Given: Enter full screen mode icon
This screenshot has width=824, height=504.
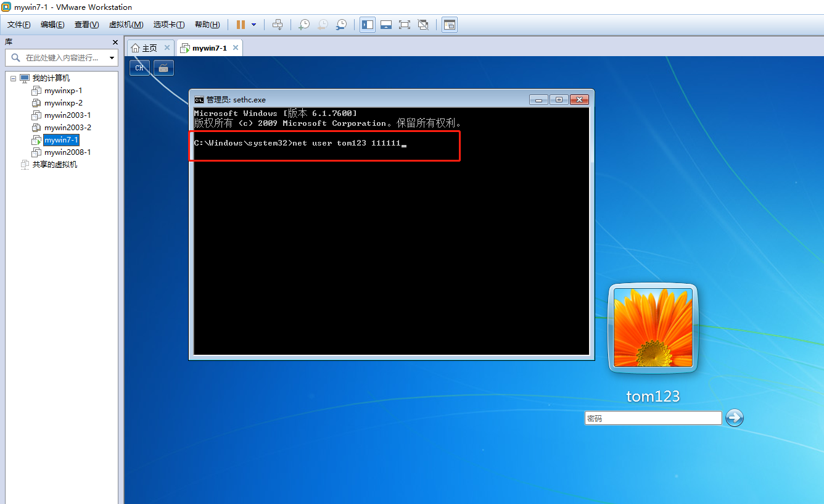Looking at the screenshot, I should pos(405,25).
